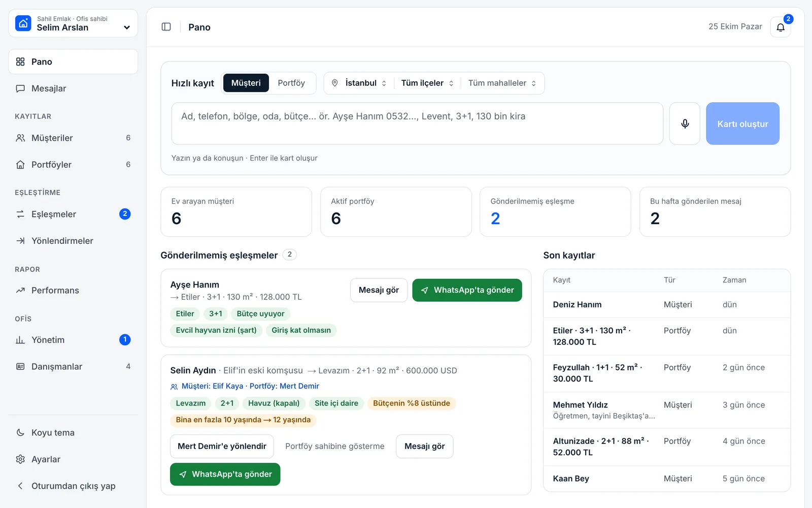This screenshot has width=812, height=508.
Task: Switch quick entry to Müşteri
Action: point(246,83)
